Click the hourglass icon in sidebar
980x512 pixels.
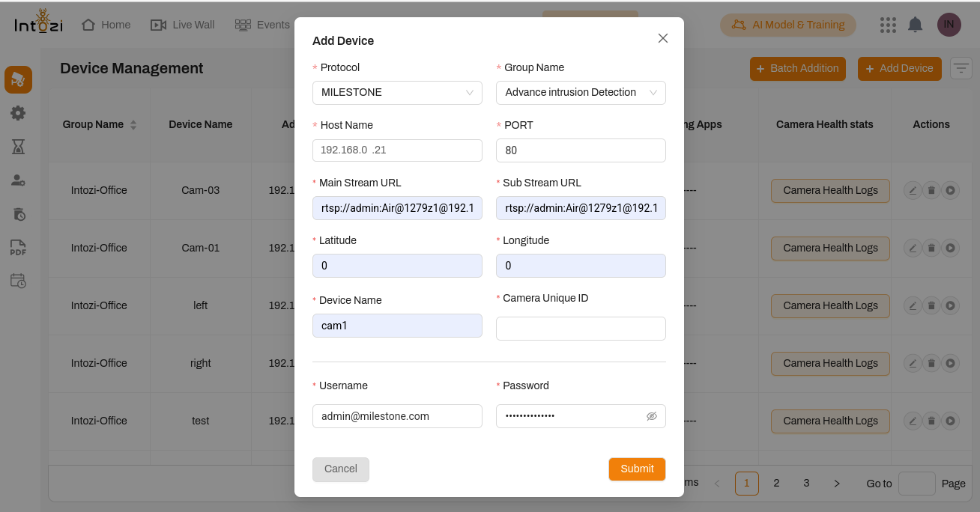pos(18,147)
